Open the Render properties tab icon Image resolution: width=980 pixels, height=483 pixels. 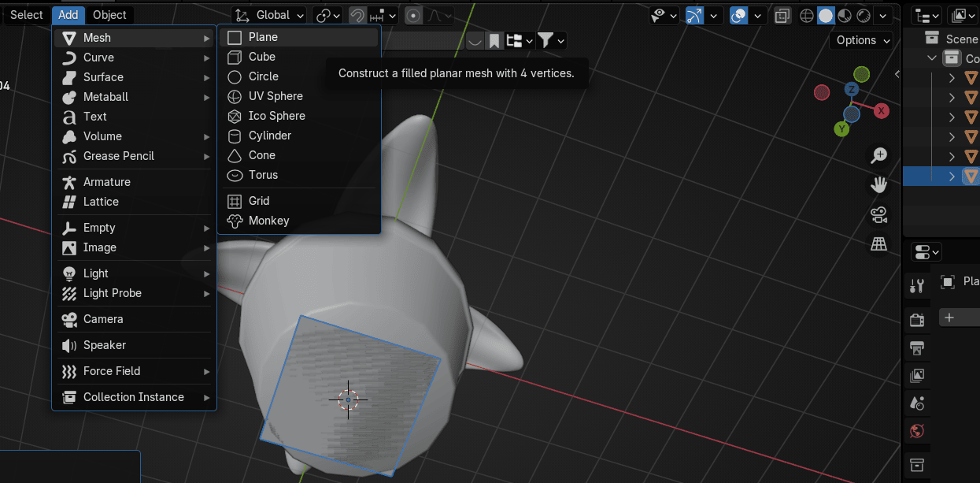click(x=916, y=319)
